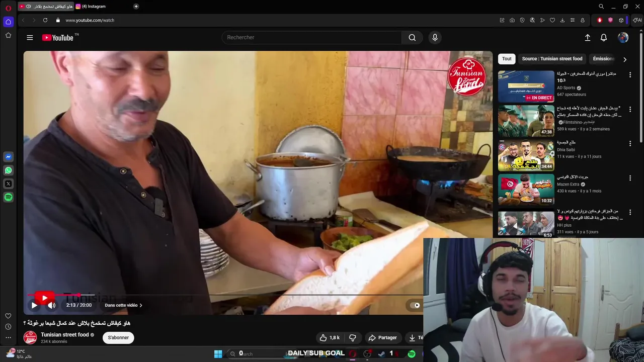The image size is (644, 362).
Task: Reload the YouTube page
Action: click(x=45, y=20)
